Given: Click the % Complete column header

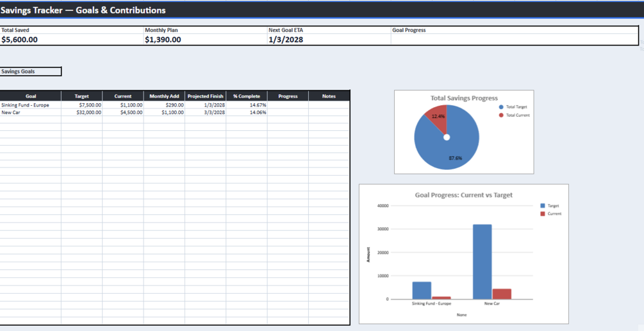Looking at the screenshot, I should [x=247, y=96].
